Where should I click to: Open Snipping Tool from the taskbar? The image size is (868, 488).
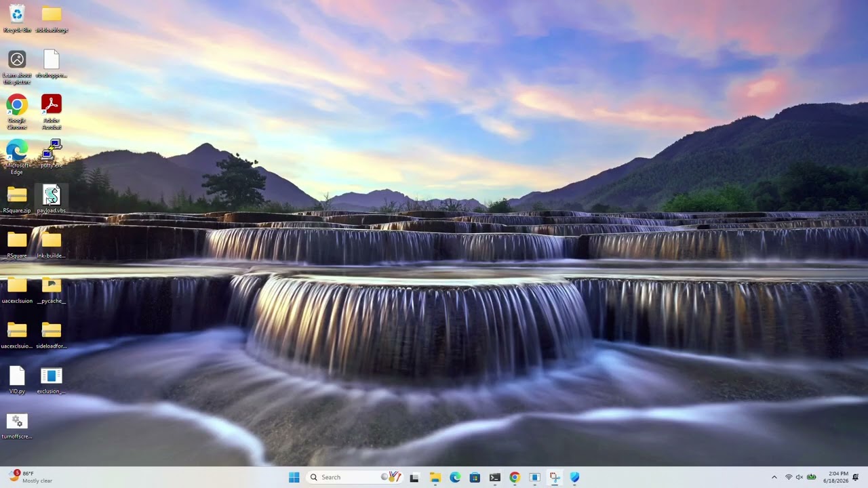tap(555, 477)
